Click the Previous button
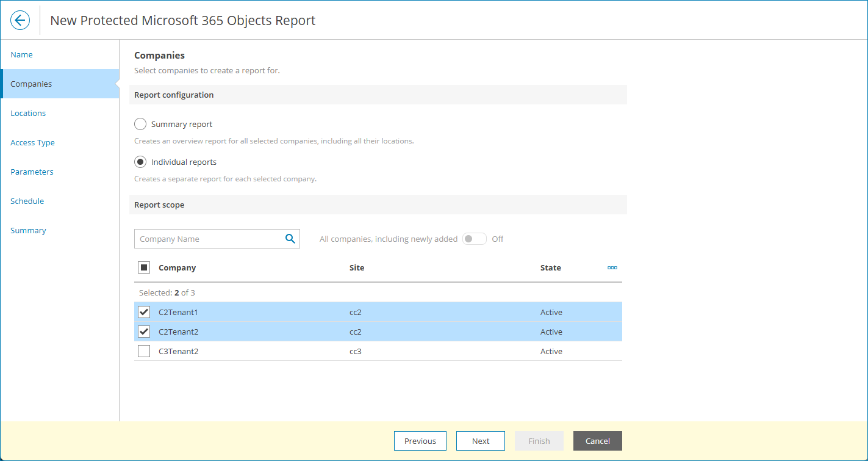868x461 pixels. coord(420,441)
